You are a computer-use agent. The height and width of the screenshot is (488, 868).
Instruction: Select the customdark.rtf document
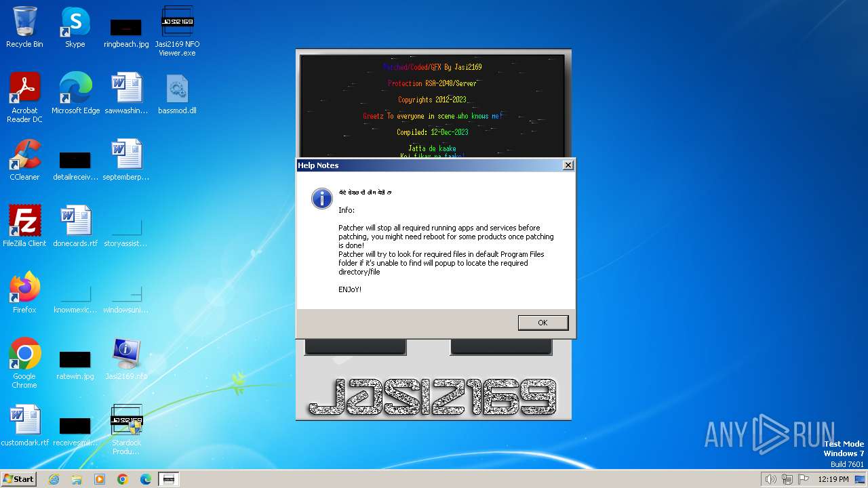pos(24,426)
